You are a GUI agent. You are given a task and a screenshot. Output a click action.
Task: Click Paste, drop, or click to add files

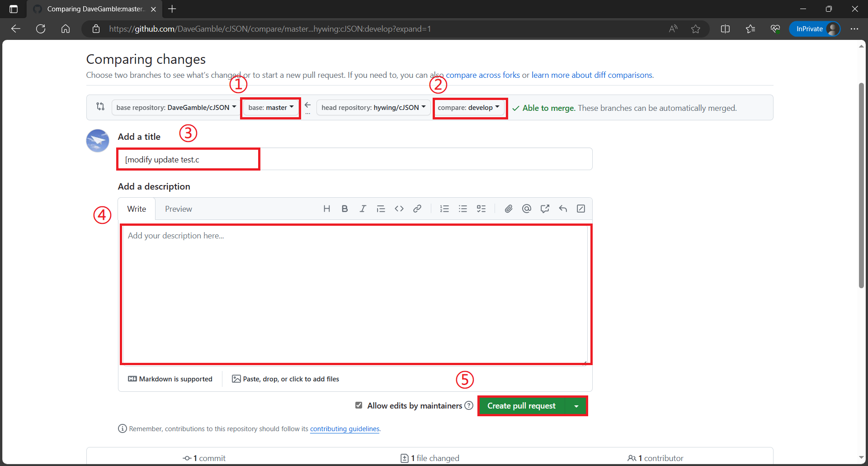click(285, 379)
